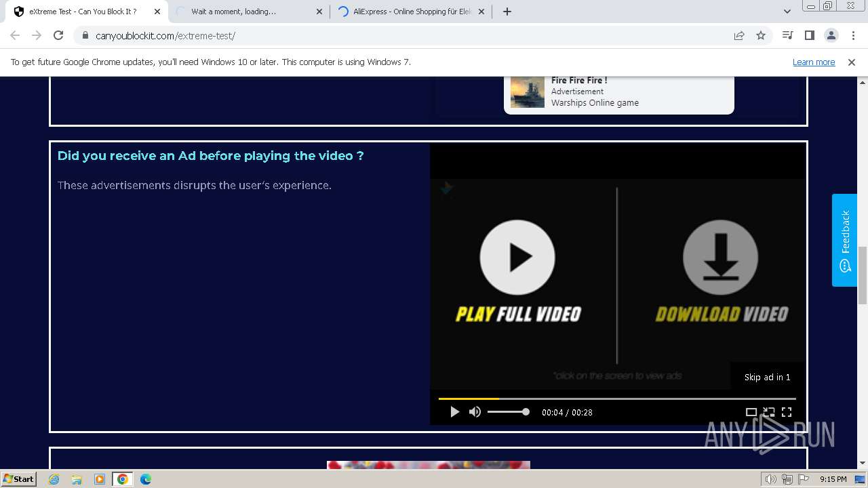This screenshot has width=868, height=488.
Task: Click the PLAY FULL VIDEO text
Action: 518,314
